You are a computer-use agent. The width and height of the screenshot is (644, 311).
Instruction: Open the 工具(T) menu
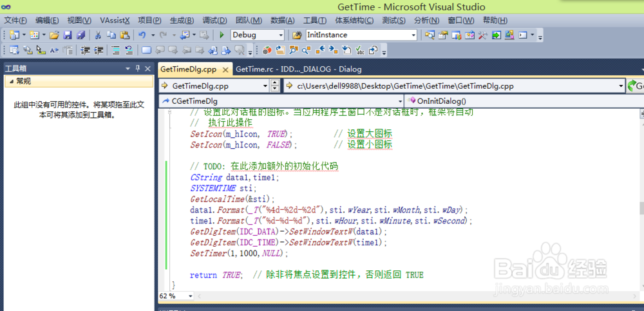315,21
